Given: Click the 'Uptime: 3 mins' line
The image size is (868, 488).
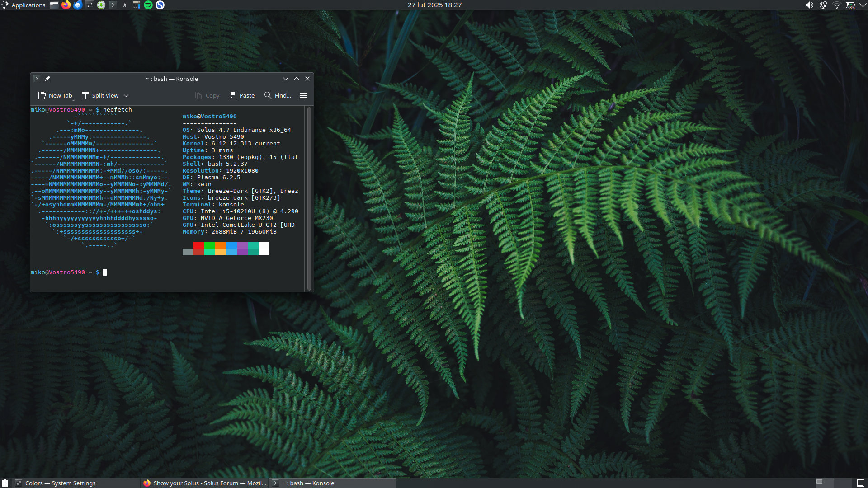Looking at the screenshot, I should (208, 150).
